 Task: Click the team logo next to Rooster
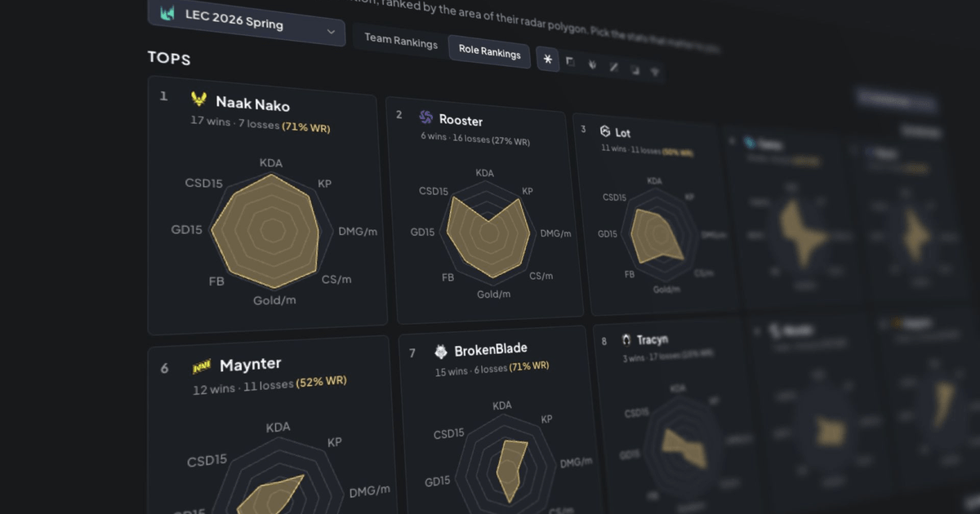[x=425, y=117]
